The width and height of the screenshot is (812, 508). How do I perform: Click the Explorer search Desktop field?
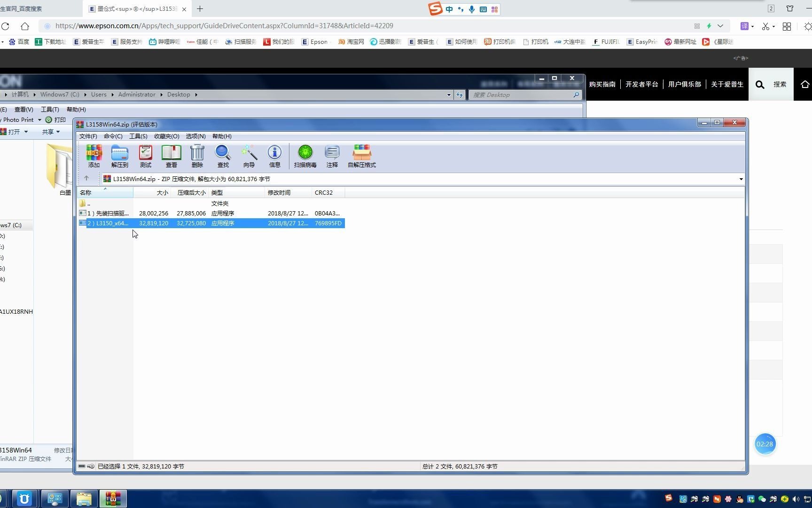(525, 95)
